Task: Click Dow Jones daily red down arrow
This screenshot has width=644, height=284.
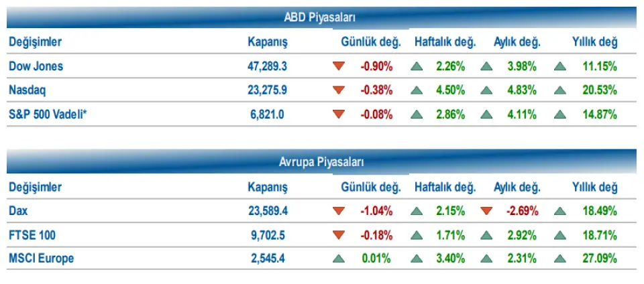Action: coord(339,66)
